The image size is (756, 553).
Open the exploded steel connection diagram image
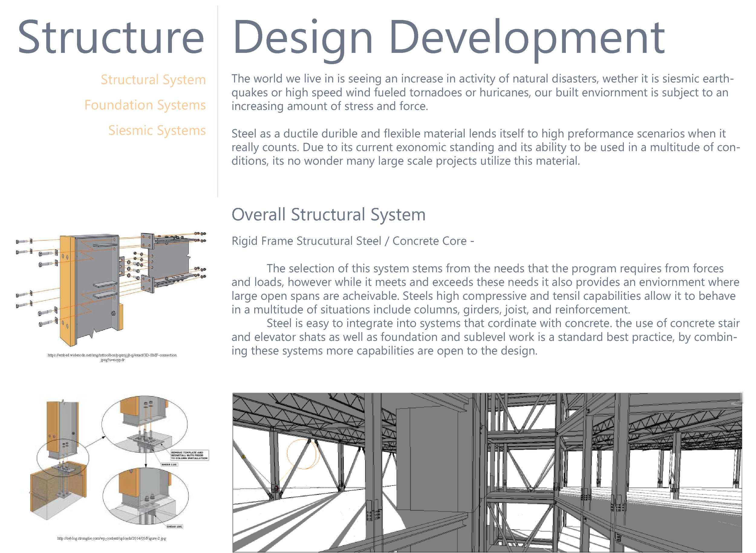[111, 289]
